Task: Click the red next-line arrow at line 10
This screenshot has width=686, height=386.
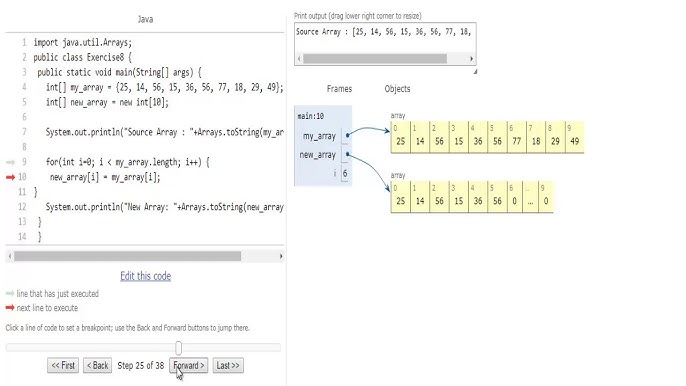Action: 10,177
